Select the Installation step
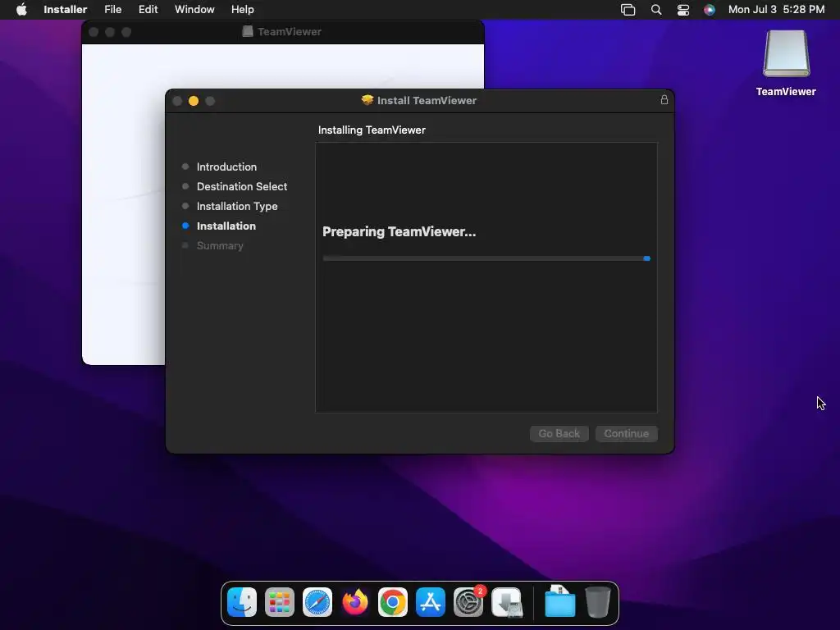 (x=226, y=226)
